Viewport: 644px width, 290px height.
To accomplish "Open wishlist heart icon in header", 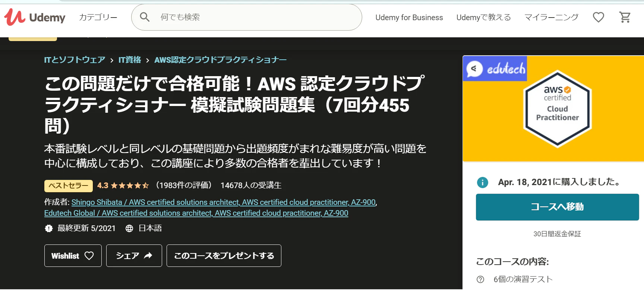I will click(x=599, y=17).
